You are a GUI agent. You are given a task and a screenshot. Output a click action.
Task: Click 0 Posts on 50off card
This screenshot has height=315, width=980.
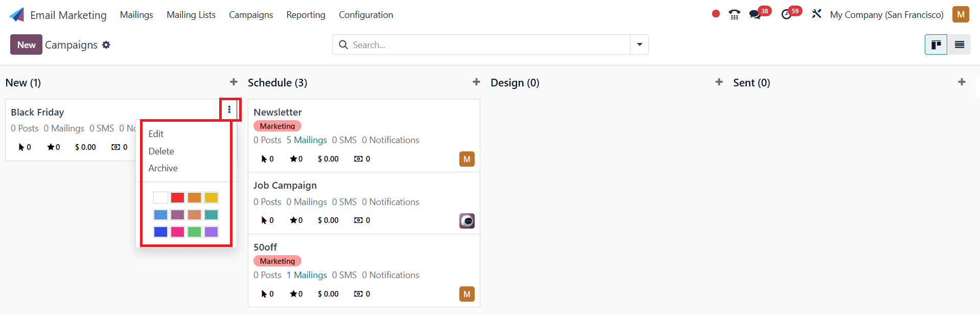click(267, 275)
